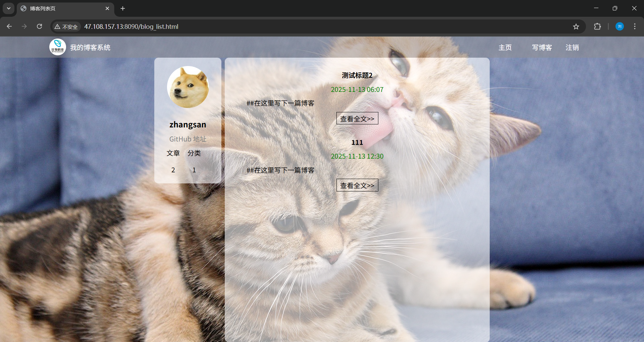
Task: Click the date 2025-11-13 06:07
Action: pyautogui.click(x=357, y=90)
